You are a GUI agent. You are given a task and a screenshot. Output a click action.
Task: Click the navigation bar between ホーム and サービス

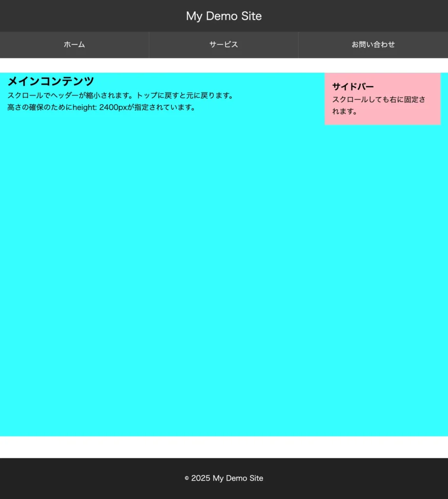[x=149, y=44]
